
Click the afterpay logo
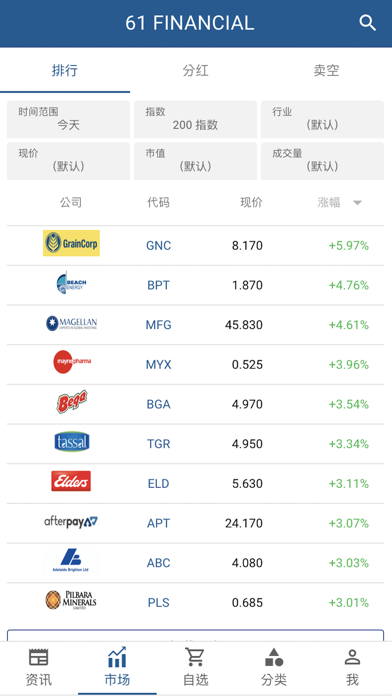(x=71, y=522)
